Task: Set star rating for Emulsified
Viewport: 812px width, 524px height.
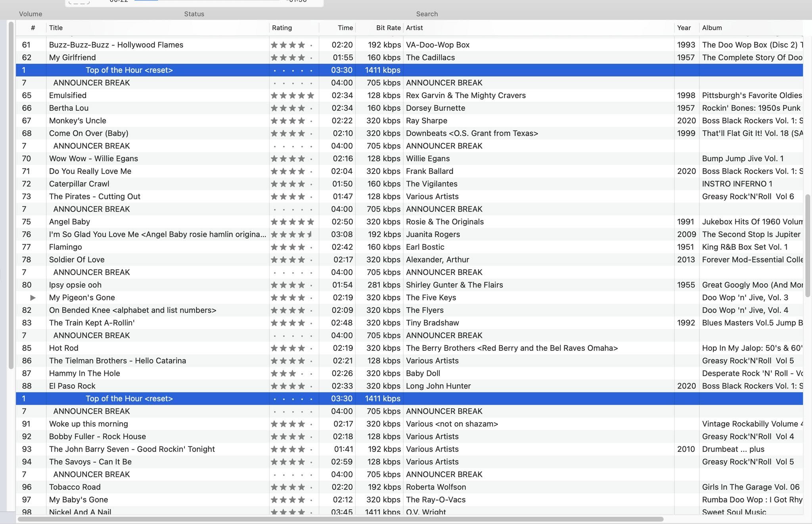Action: coord(293,96)
